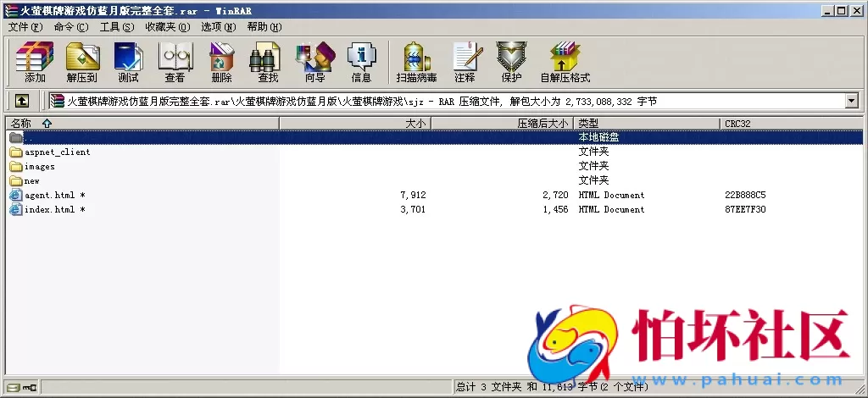Screen dimensions: 868x398
Task: Click the HTML Document type for agent.html
Action: 611,195
